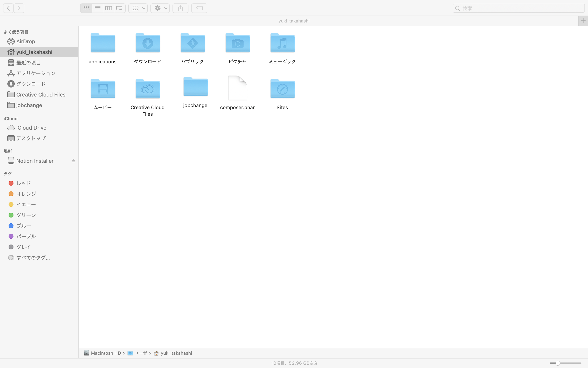Select yuki_takahashi home in the sidebar
Screen dimensions: 588x368
[x=39, y=52]
